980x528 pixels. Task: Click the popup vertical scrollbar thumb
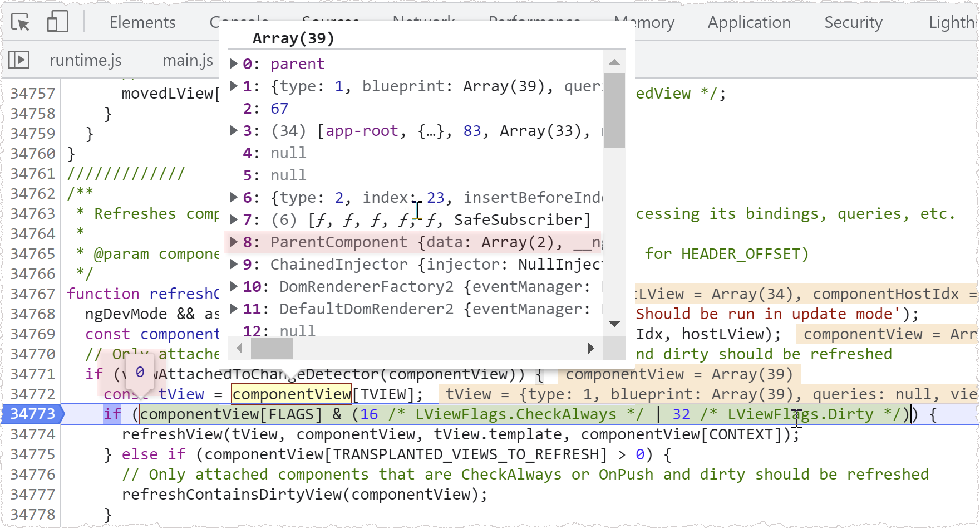(614, 110)
